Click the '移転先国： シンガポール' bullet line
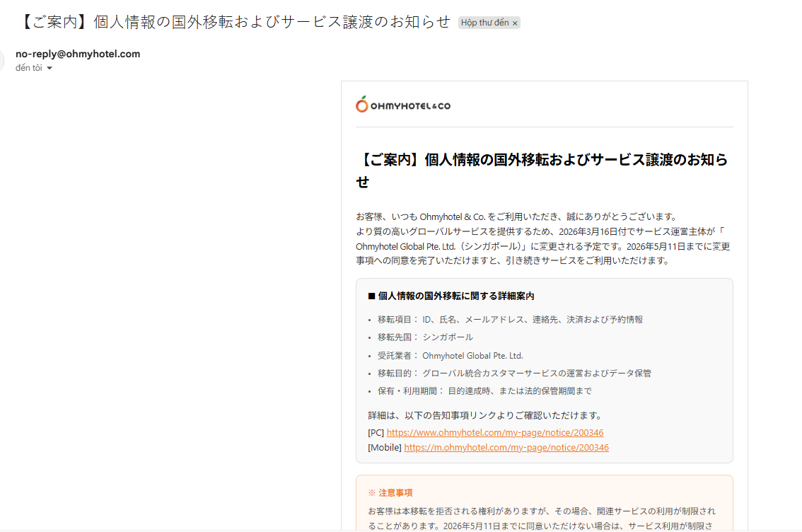The width and height of the screenshot is (802, 532). (425, 337)
